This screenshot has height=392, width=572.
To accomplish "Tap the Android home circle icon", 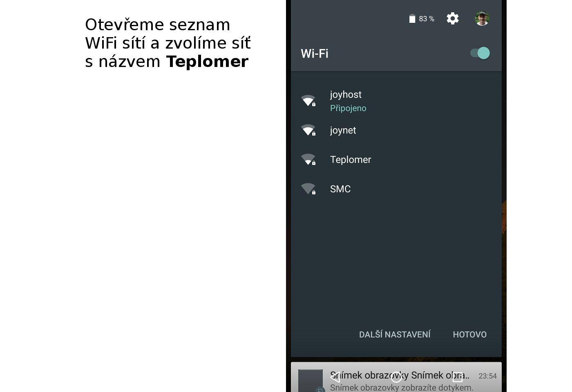I will coord(396,377).
